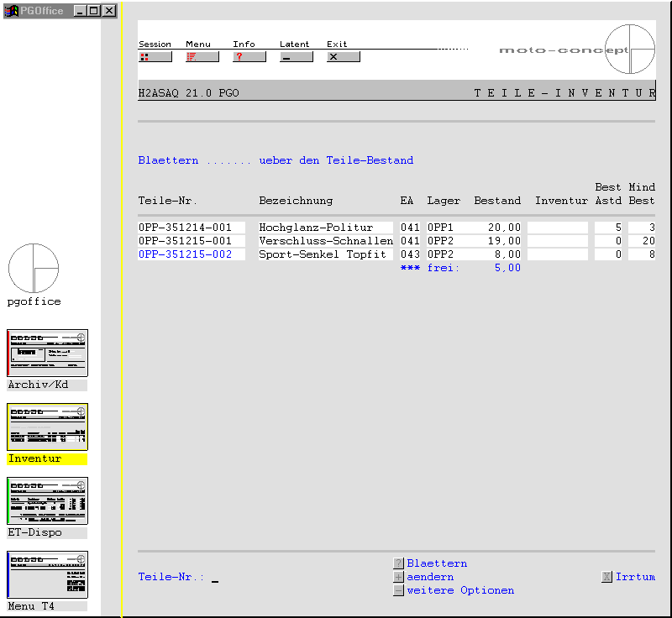This screenshot has width=672, height=618.
Task: Click the plus icon beside aendern
Action: pyautogui.click(x=398, y=578)
